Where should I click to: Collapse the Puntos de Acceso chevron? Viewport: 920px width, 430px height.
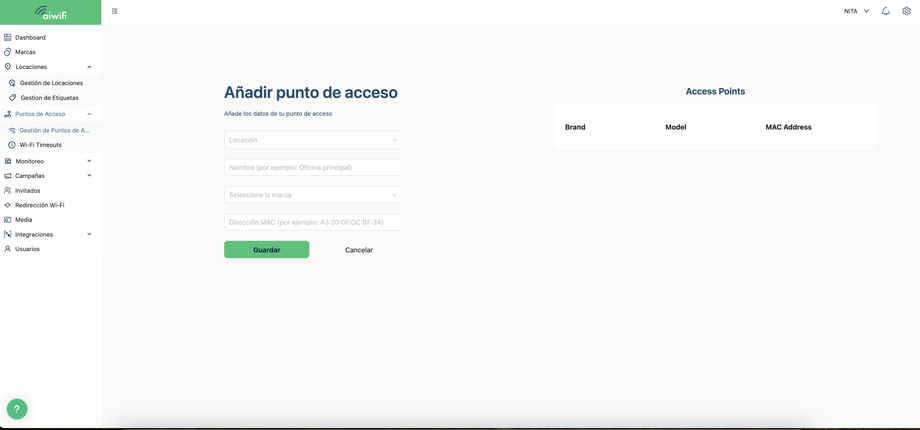[89, 114]
